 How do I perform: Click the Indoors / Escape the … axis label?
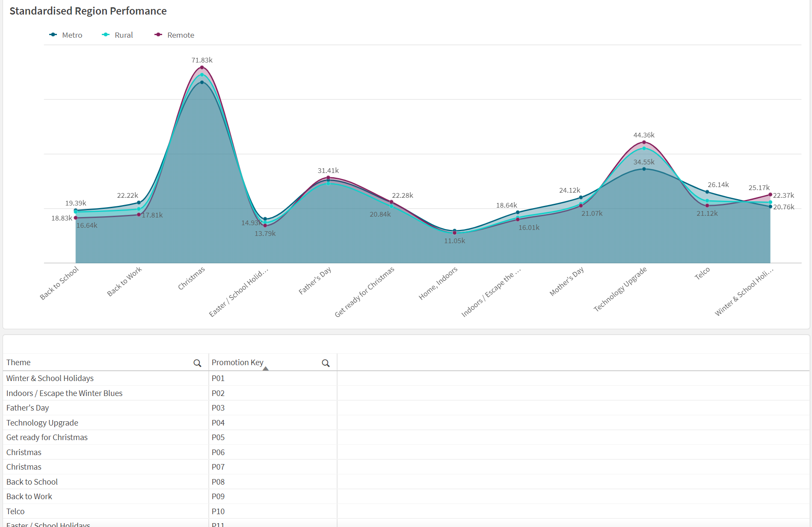(491, 292)
